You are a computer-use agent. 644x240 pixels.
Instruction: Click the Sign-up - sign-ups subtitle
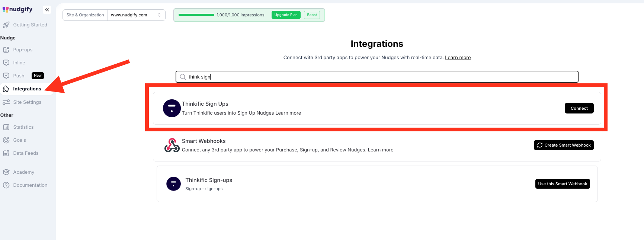204,189
